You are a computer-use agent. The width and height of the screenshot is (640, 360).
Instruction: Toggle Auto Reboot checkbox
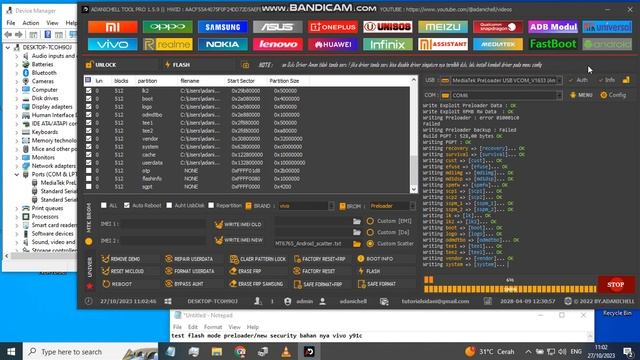coord(127,205)
